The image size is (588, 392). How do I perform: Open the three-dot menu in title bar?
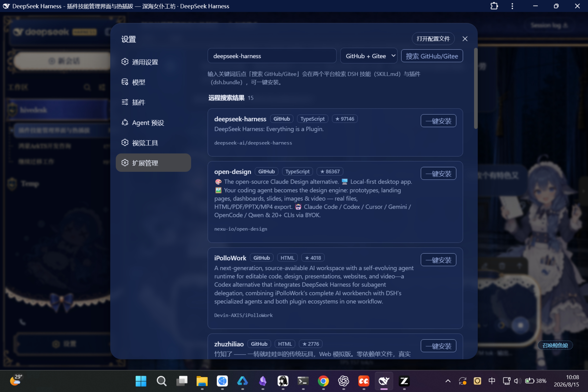coord(512,6)
